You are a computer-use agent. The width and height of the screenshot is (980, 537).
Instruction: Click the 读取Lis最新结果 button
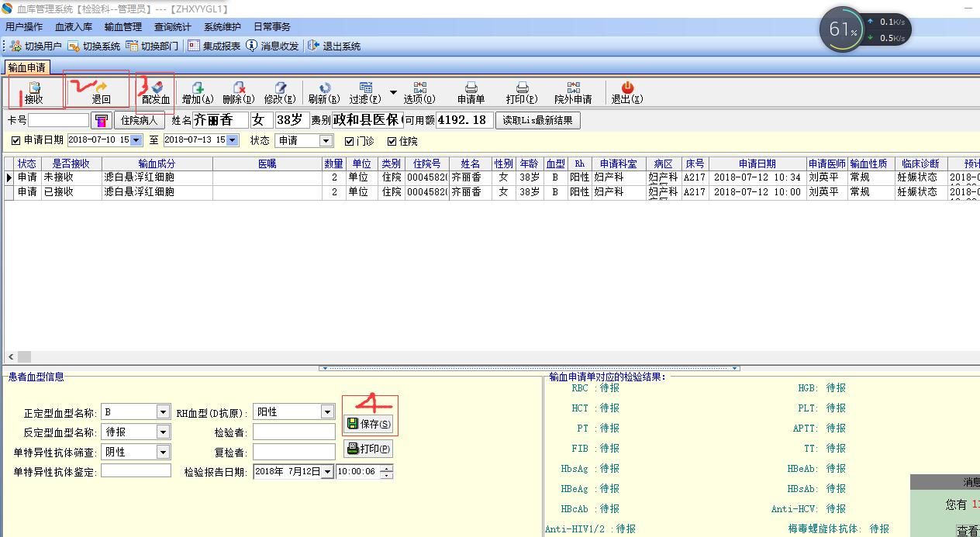tap(538, 120)
